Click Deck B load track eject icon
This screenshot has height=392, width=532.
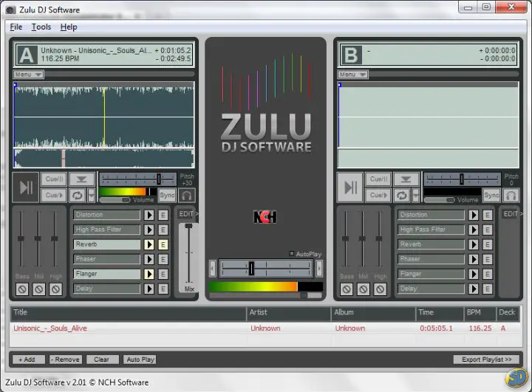pos(406,179)
